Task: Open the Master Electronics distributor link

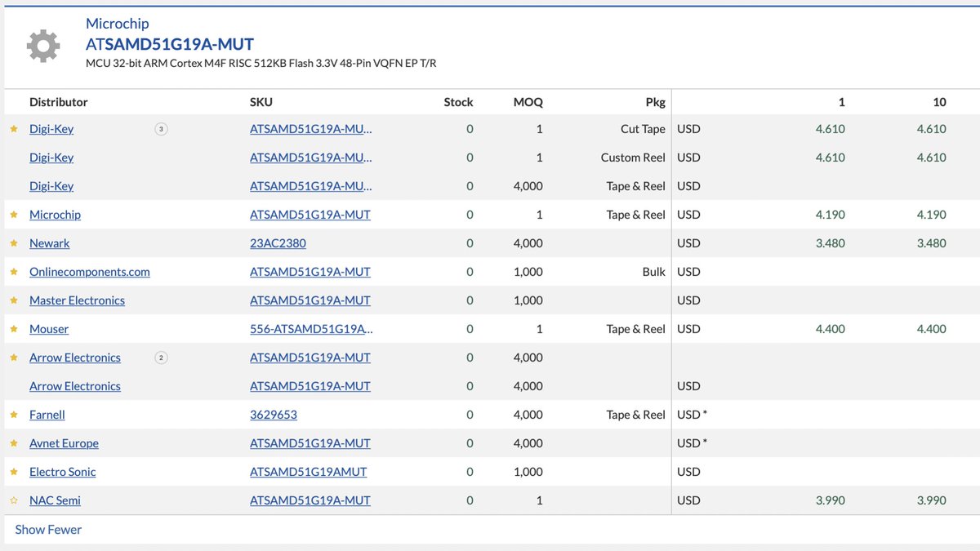Action: 77,300
